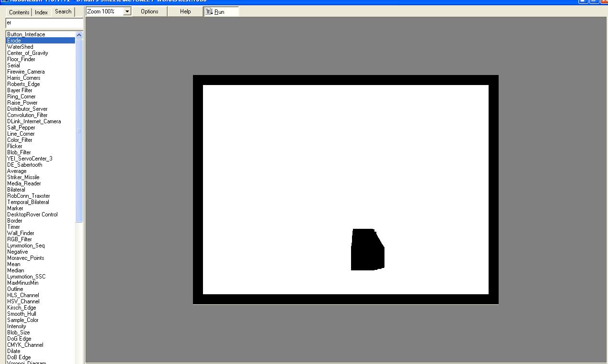This screenshot has height=364, width=608.
Task: Switch to the Index tab
Action: point(41,12)
